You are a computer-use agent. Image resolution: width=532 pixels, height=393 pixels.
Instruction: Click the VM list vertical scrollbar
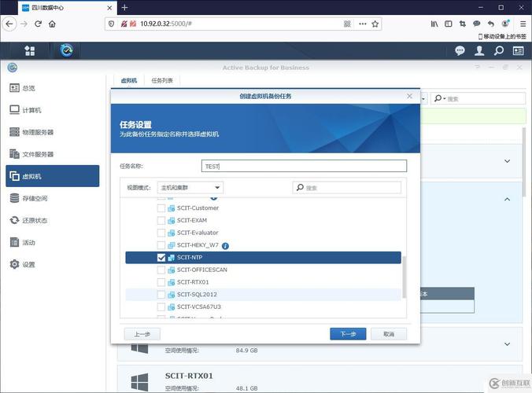tap(405, 275)
